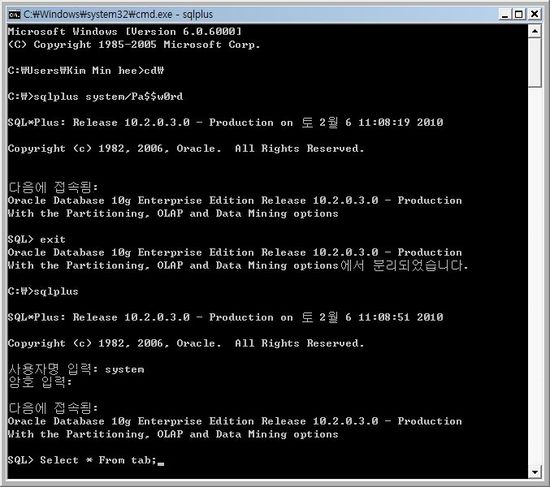Click the '암호 입력:' password prompt
The image size is (550, 487).
40,382
